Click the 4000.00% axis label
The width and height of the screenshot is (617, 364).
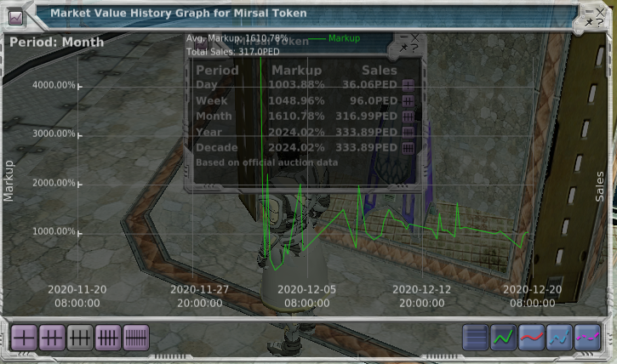(x=54, y=85)
